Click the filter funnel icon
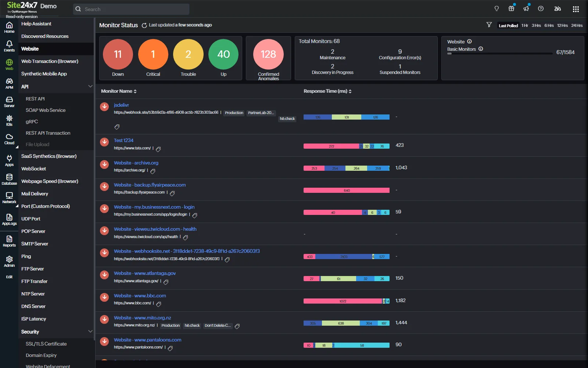Screen dimensions: 588x368 click(x=489, y=25)
